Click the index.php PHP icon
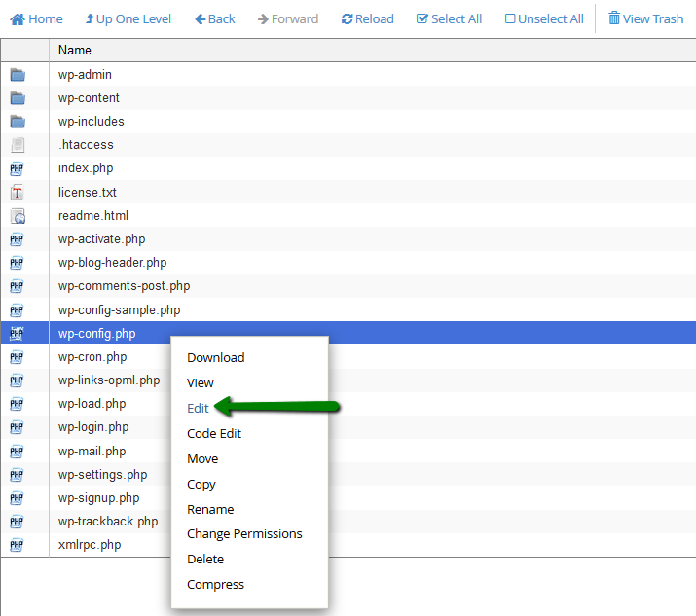This screenshot has height=616, width=696. [17, 168]
